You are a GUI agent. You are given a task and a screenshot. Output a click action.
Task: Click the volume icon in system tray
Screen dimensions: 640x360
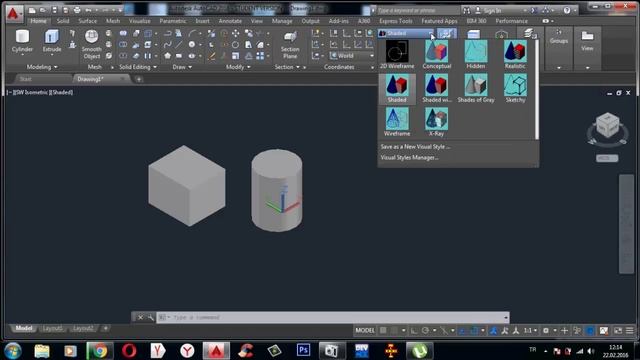591,351
